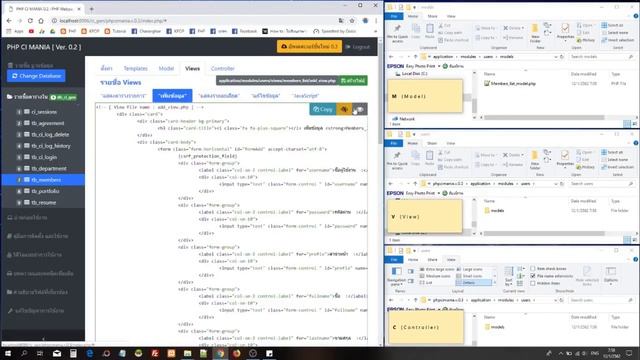This screenshot has width=640, height=360.
Task: Switch to the Model tab
Action: 166,68
